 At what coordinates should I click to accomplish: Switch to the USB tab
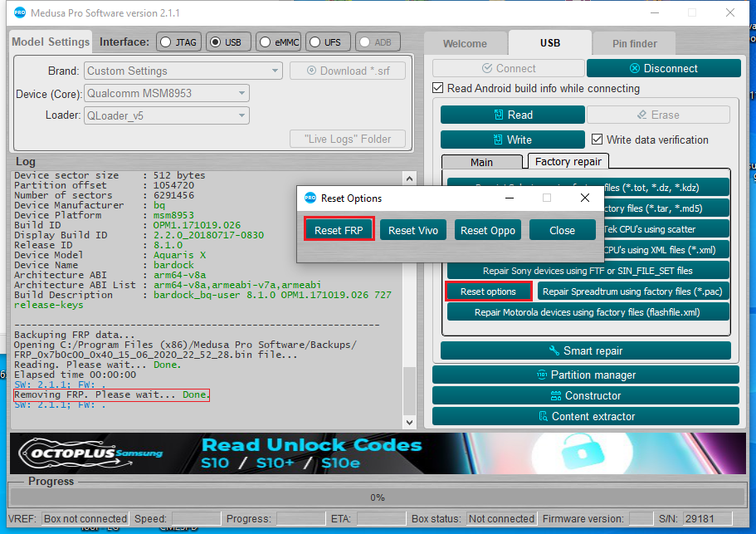pos(550,43)
